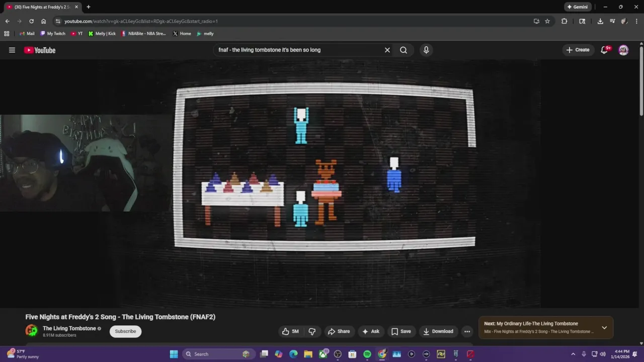Install app icon in address bar
644x362 pixels.
click(536, 21)
